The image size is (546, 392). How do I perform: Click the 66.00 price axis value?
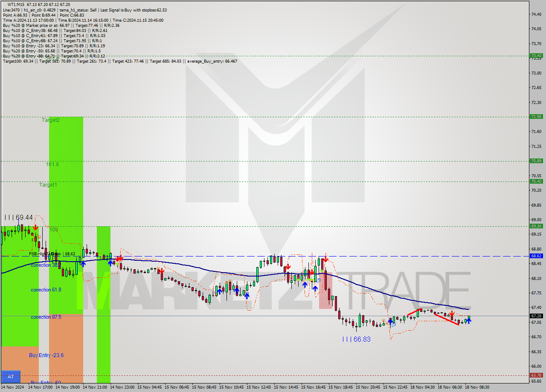[536, 366]
